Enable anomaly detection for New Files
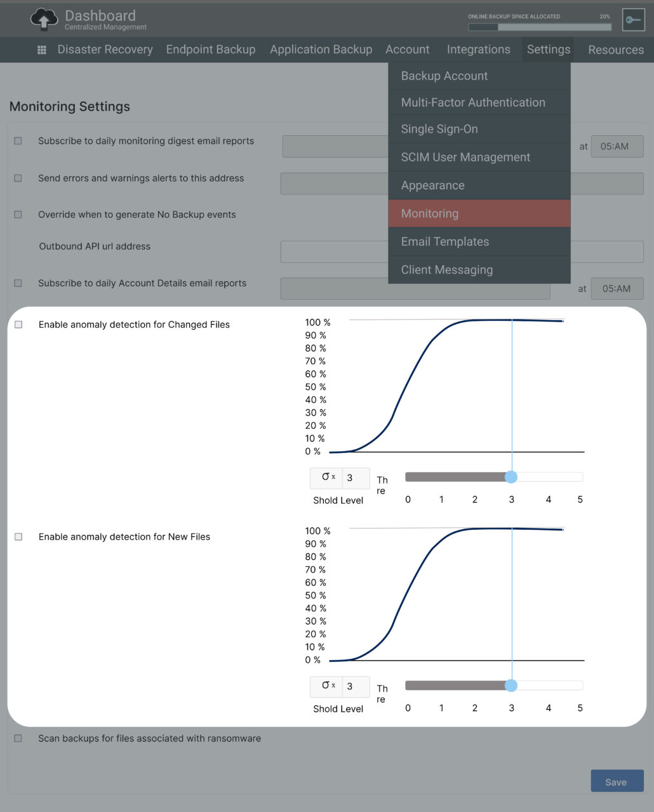 tap(18, 536)
